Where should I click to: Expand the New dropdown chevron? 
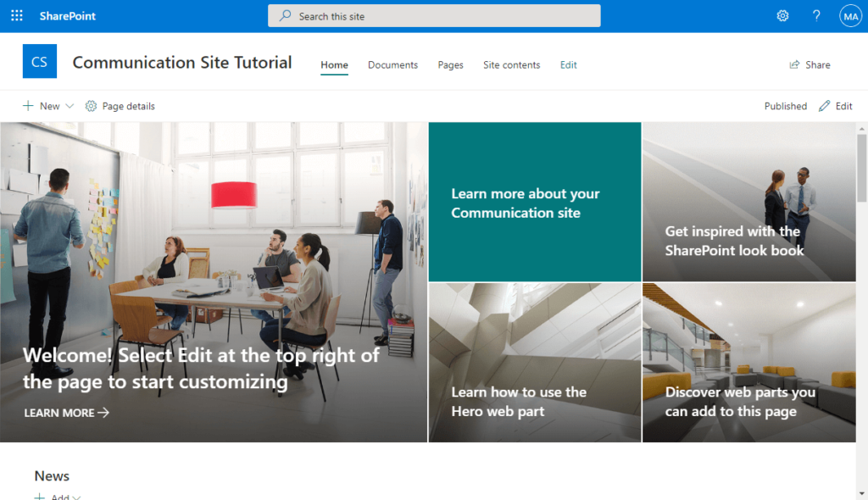[70, 106]
